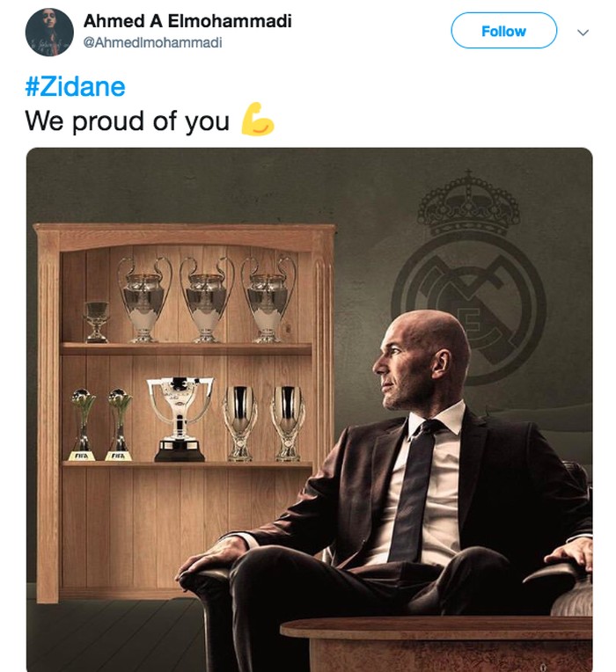Image resolution: width=616 pixels, height=672 pixels.
Task: Select the middle big-eared trophy on top shelf
Action: pos(207,297)
